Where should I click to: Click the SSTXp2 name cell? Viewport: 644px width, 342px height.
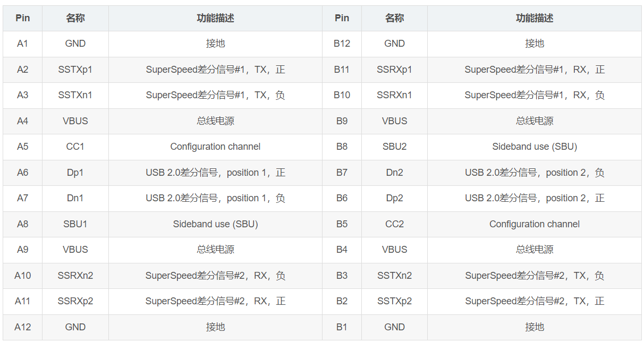click(394, 302)
